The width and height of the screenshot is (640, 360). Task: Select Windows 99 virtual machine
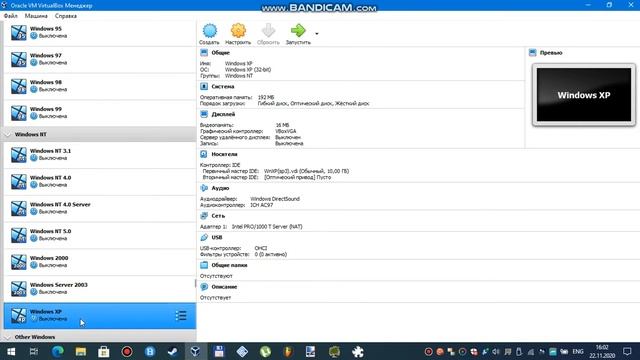(100, 113)
